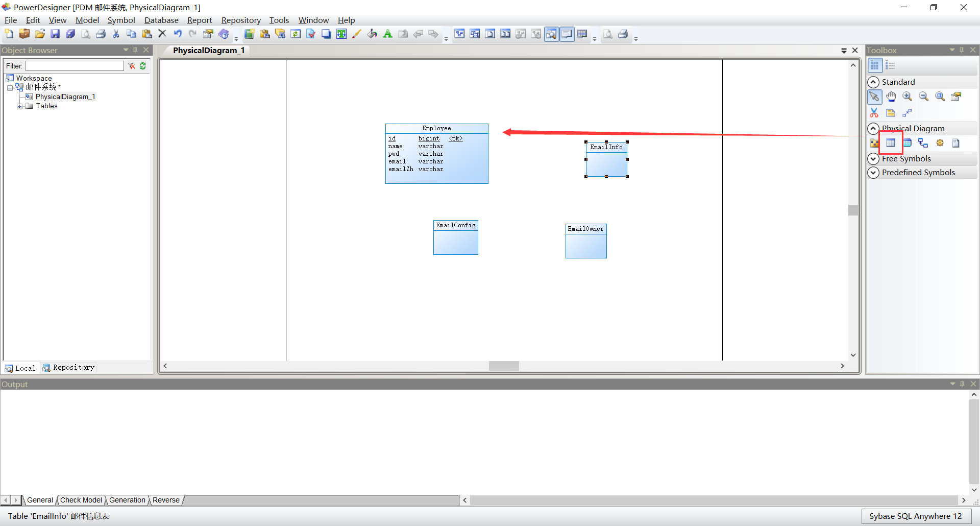Collapse the Standard toolbox section
980x526 pixels.
[x=873, y=82]
